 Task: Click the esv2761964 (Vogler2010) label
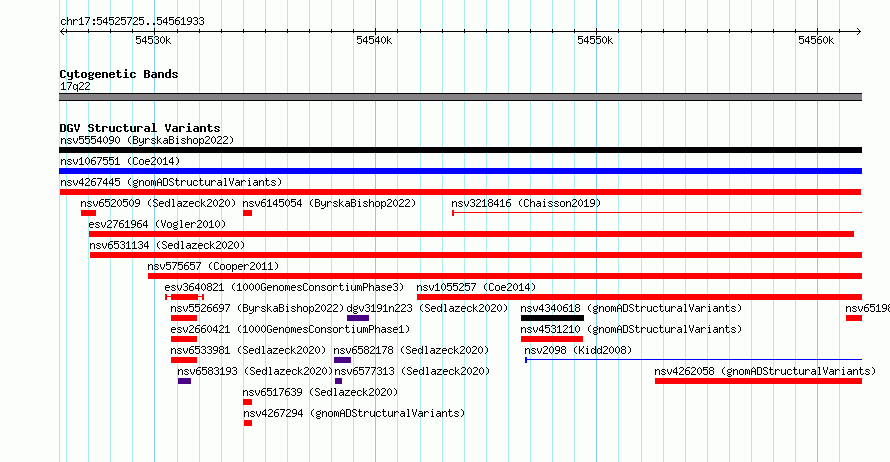point(157,224)
